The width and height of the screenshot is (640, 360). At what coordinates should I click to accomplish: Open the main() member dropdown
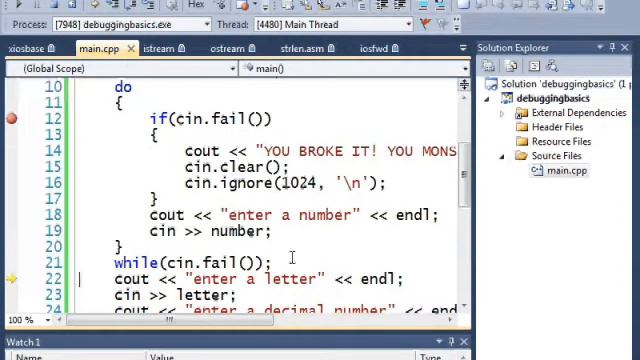[x=354, y=69]
